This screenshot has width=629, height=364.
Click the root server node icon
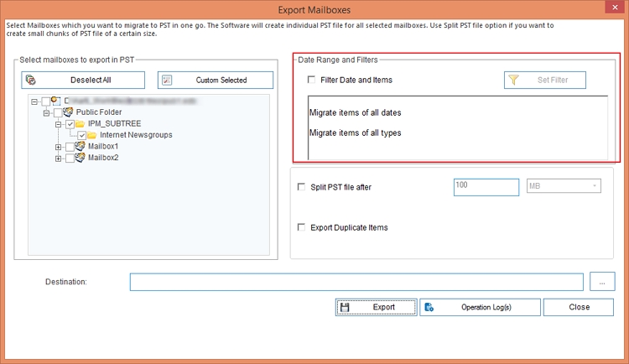pos(55,101)
